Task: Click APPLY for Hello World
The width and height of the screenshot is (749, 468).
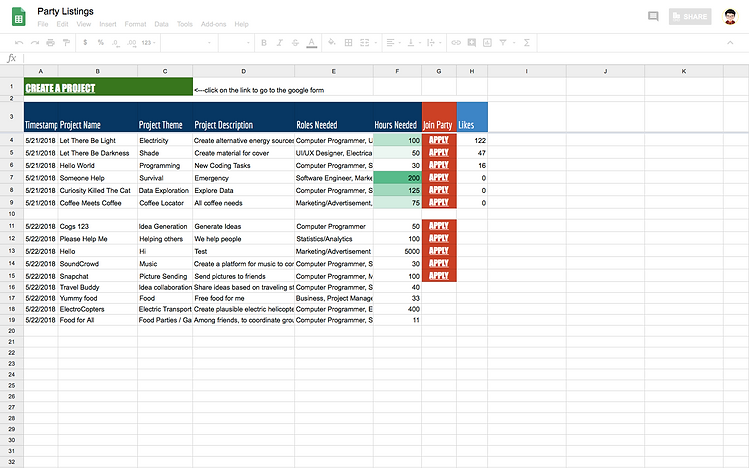Action: [x=439, y=165]
